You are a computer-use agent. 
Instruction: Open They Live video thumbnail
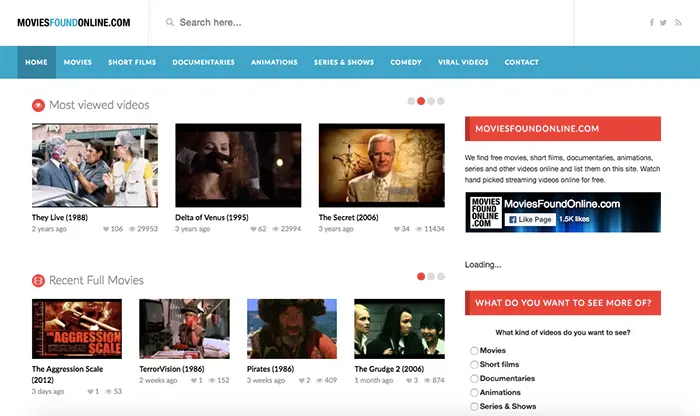coord(95,165)
